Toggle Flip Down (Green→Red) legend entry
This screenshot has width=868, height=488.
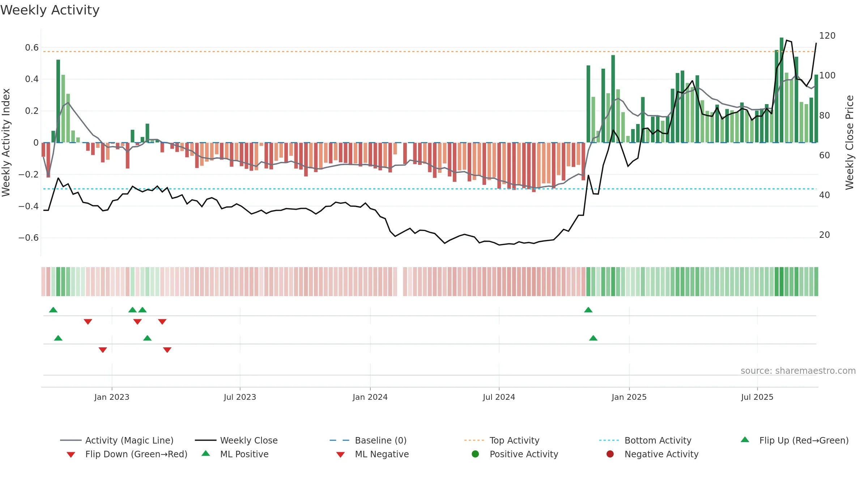[x=127, y=454]
